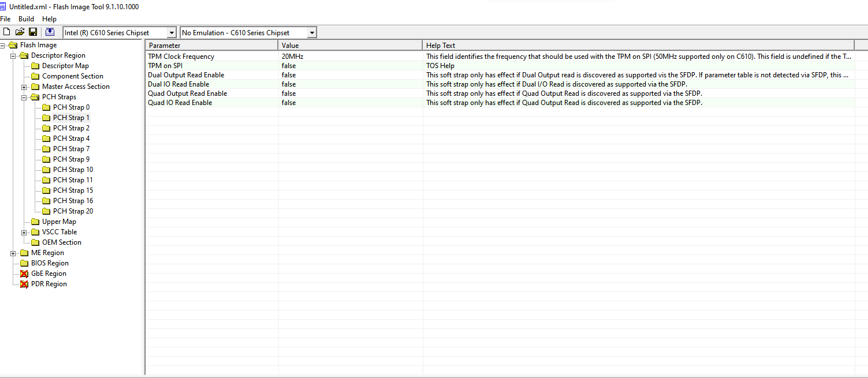Image resolution: width=868 pixels, height=378 pixels.
Task: Expand the VSCC Table node
Action: 24,232
